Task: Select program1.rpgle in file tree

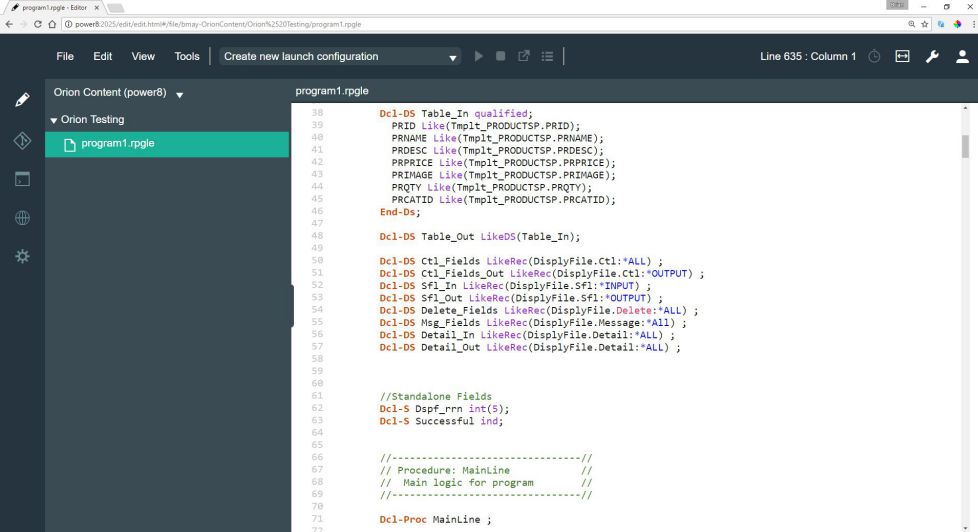Action: coord(167,144)
